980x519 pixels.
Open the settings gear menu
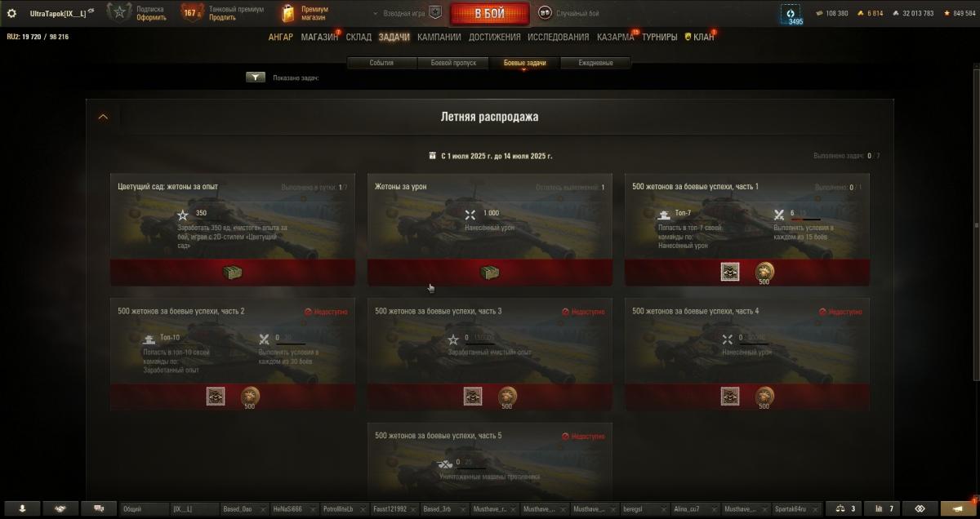click(x=11, y=13)
